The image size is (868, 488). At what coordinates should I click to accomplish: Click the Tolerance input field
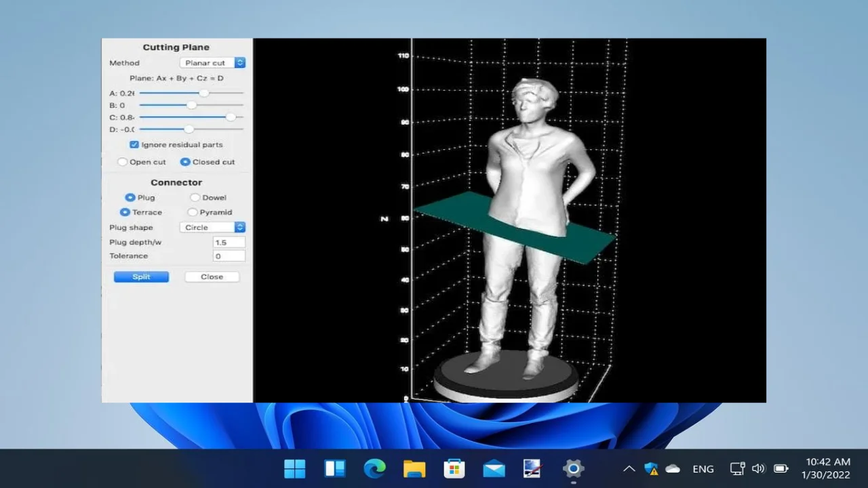click(229, 256)
